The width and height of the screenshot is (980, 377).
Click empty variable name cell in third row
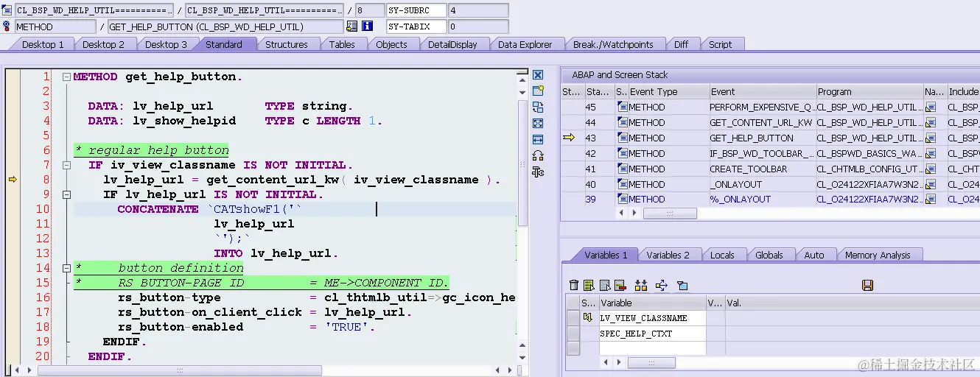[652, 348]
